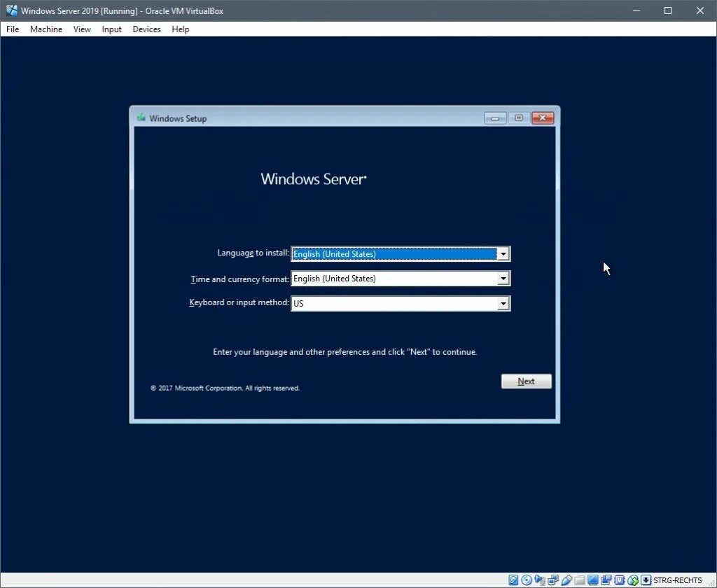Maximize the VirtualBox window
Image resolution: width=717 pixels, height=588 pixels.
[668, 10]
